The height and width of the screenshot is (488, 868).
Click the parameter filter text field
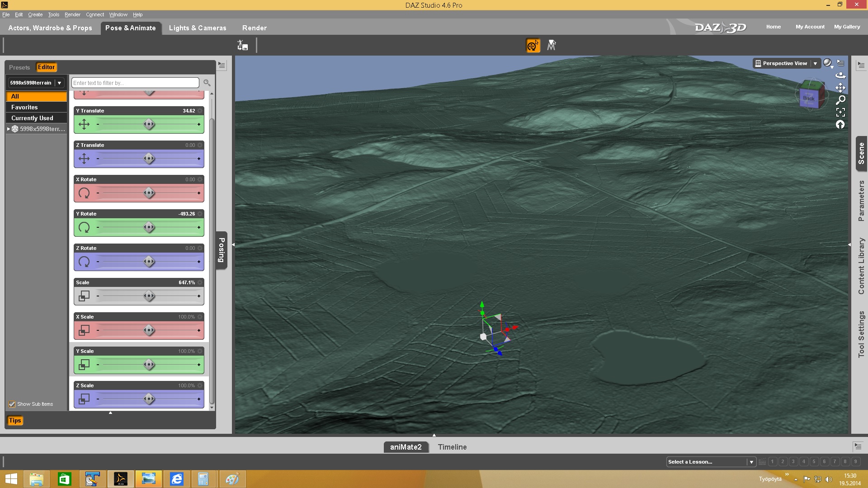(x=135, y=83)
